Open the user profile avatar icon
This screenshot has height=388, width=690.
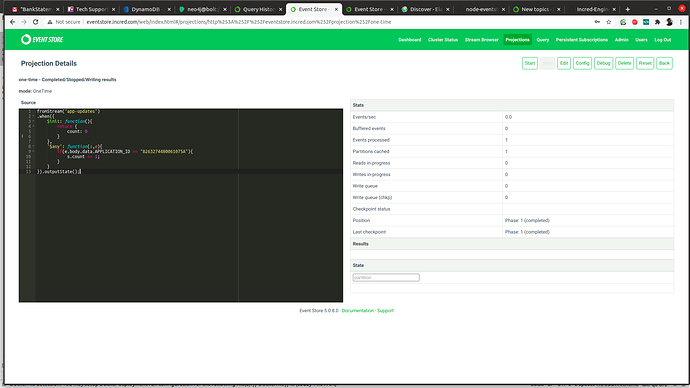669,22
